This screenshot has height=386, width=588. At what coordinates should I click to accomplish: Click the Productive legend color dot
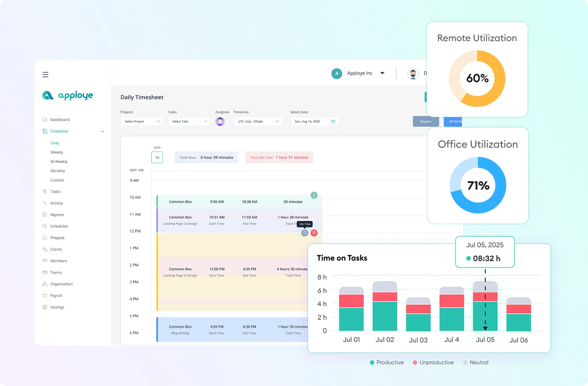click(x=372, y=363)
